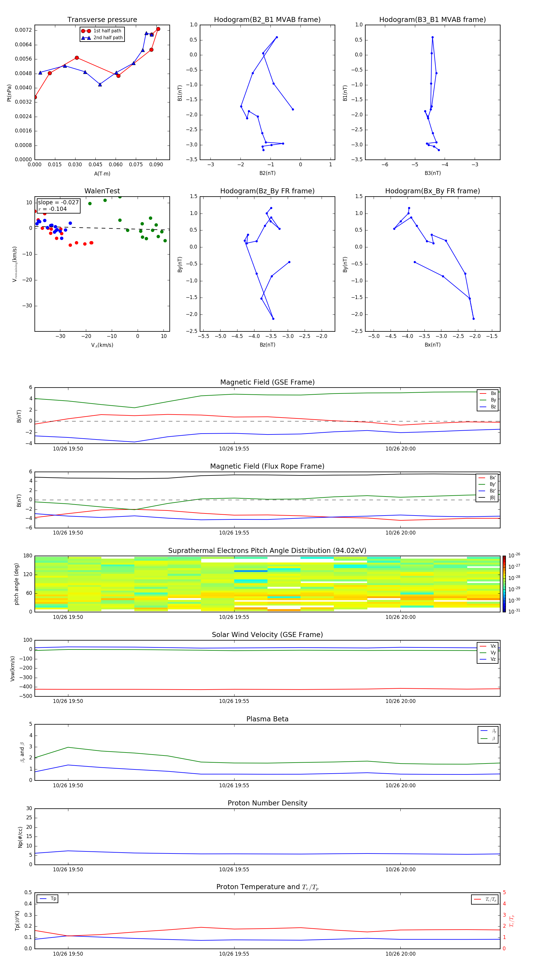Click the 'slope = -0.027' annotation
The height and width of the screenshot is (980, 535).
tap(58, 203)
